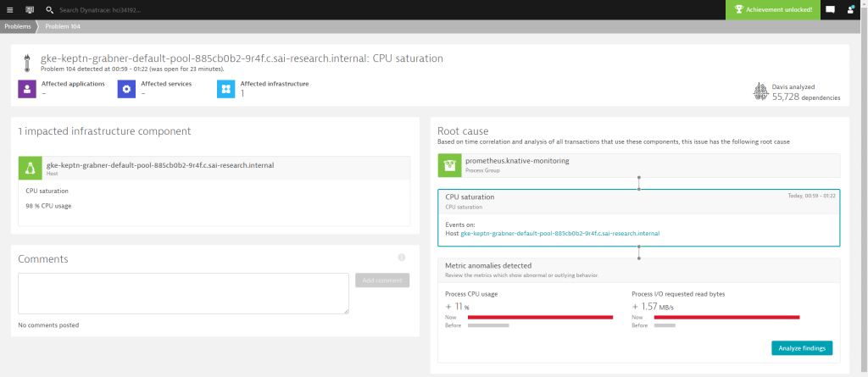
Task: Click the Achievement unlocked banner
Action: 773,9
